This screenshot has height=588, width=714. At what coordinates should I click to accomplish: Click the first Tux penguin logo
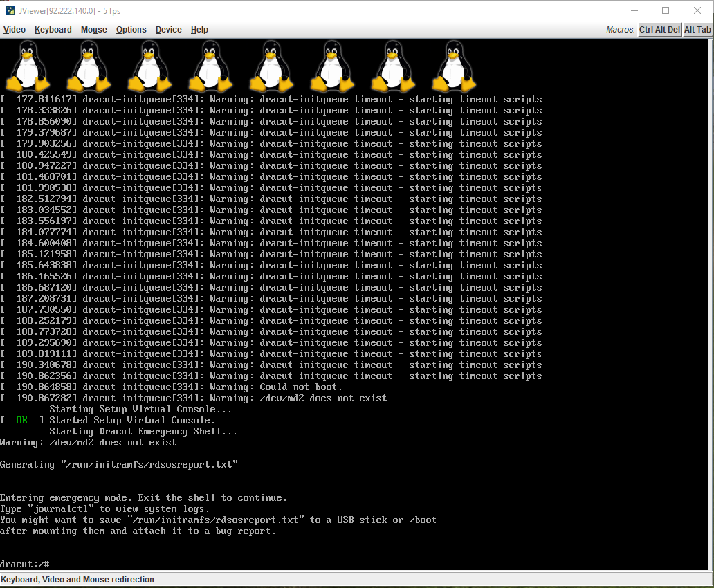click(28, 66)
